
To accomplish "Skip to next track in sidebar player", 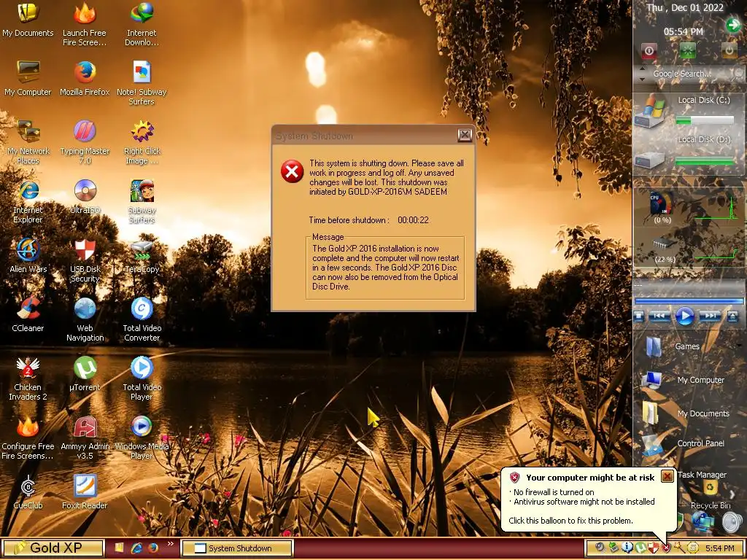I will tap(709, 316).
